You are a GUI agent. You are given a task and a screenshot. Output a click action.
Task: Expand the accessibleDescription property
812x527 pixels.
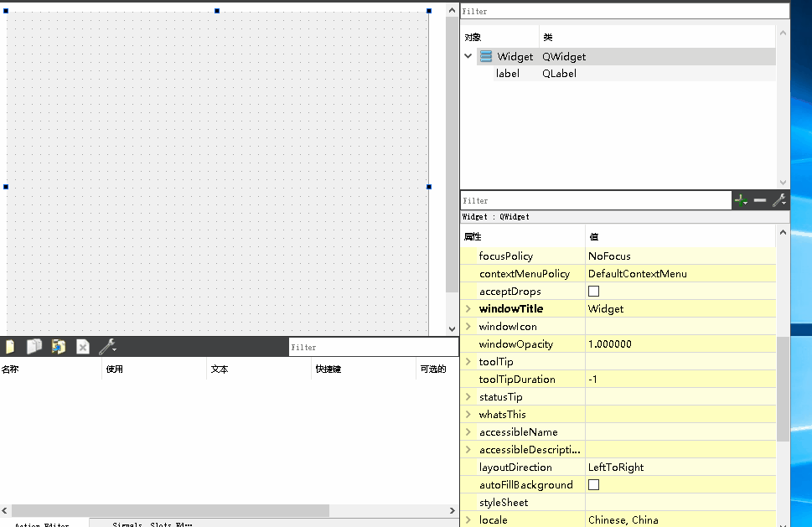[468, 449]
